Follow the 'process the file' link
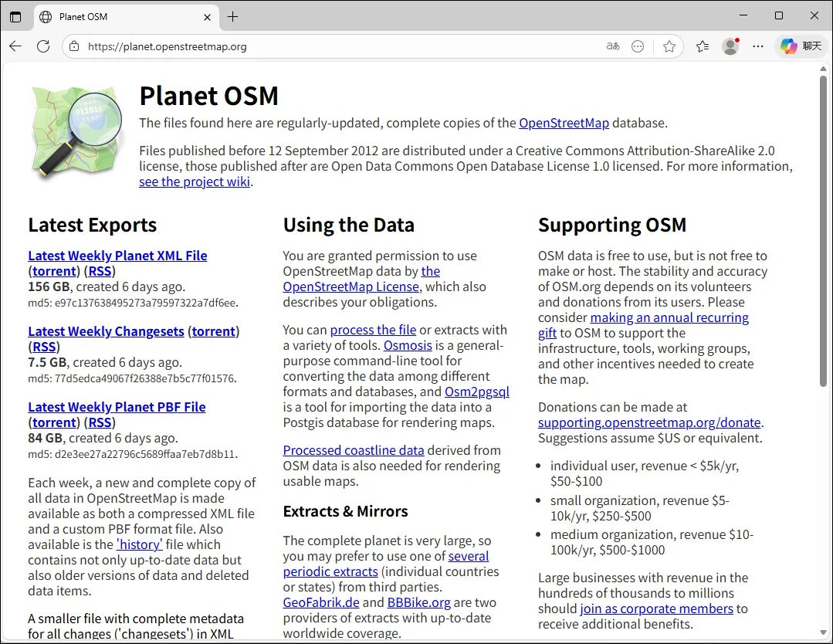The height and width of the screenshot is (644, 833). point(373,330)
